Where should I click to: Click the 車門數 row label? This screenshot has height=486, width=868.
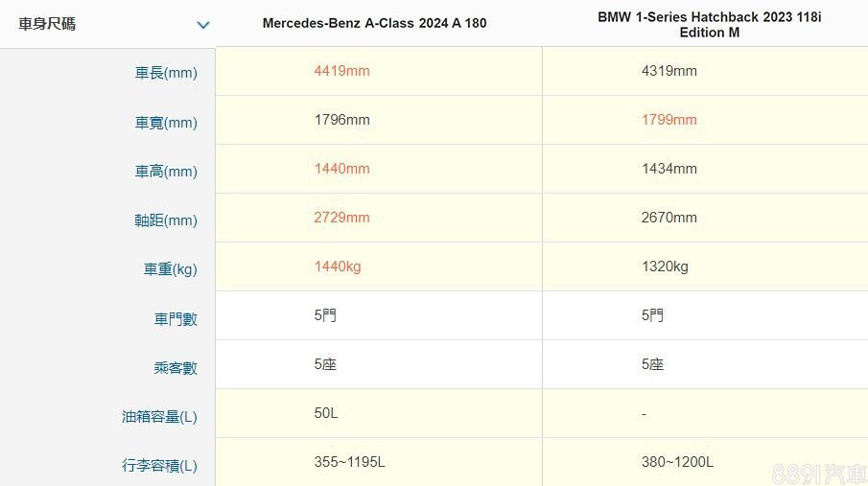(x=176, y=318)
